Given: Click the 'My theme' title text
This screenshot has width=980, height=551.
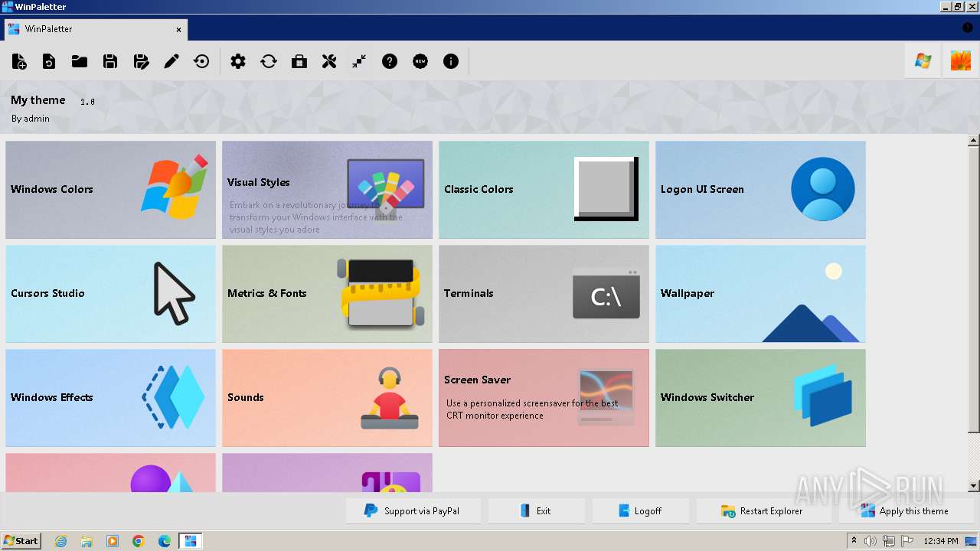Looking at the screenshot, I should (38, 100).
